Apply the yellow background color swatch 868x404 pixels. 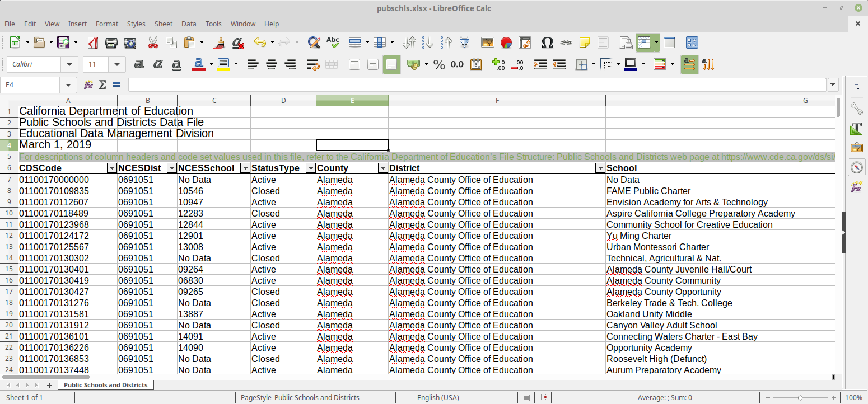223,64
